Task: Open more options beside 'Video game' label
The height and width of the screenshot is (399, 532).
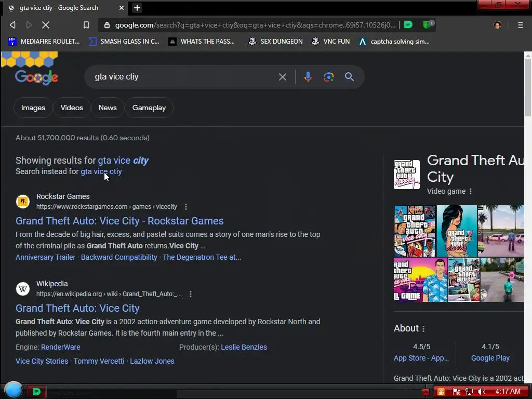Action: [470, 191]
